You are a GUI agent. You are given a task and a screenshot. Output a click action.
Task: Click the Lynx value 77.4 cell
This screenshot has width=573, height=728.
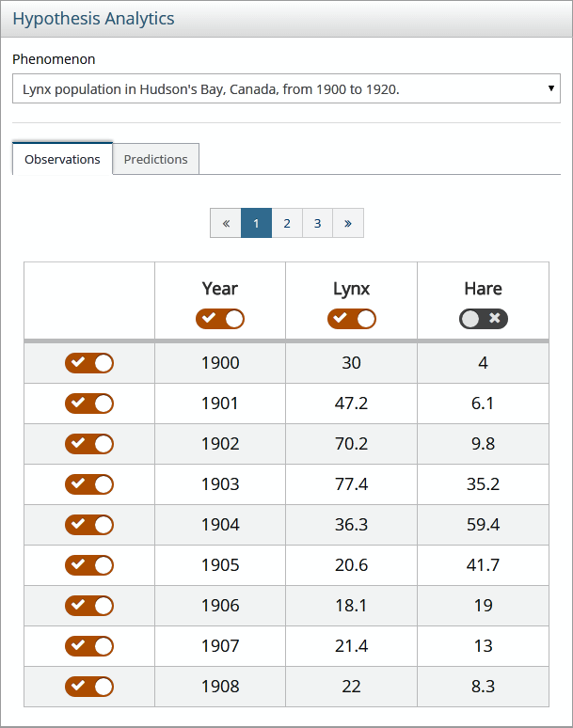tap(351, 484)
